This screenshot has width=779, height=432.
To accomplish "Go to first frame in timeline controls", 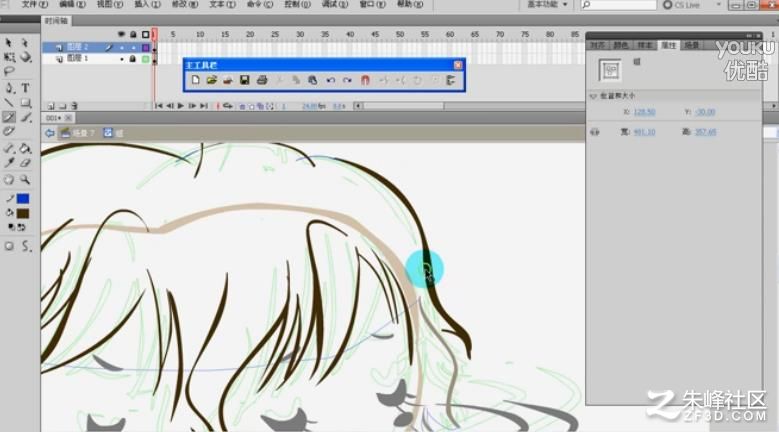I will pyautogui.click(x=158, y=106).
